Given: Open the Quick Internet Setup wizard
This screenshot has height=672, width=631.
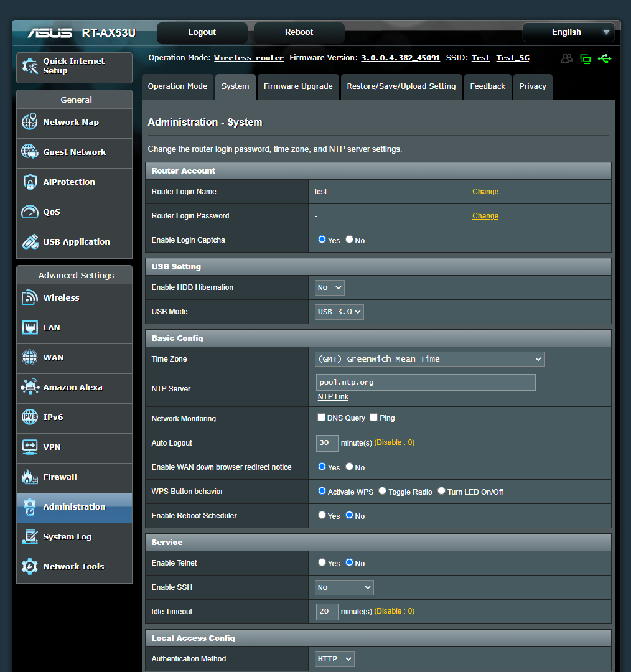Looking at the screenshot, I should tap(73, 67).
